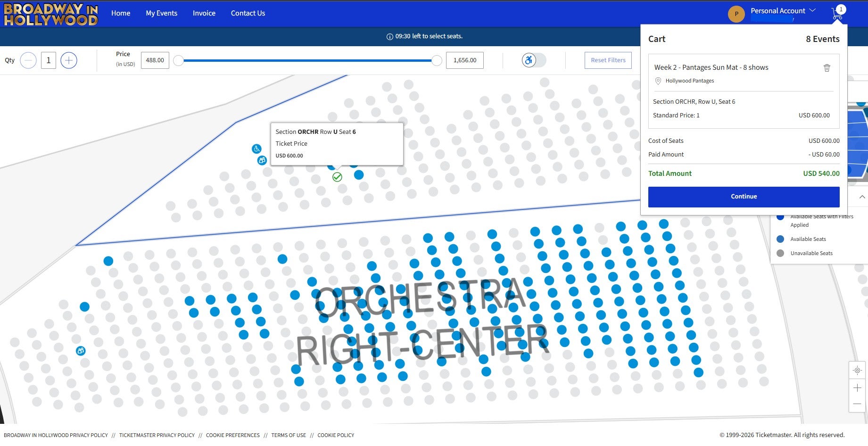Click the '09:30 left to select seats' text
This screenshot has height=446, width=868.
[x=429, y=36]
